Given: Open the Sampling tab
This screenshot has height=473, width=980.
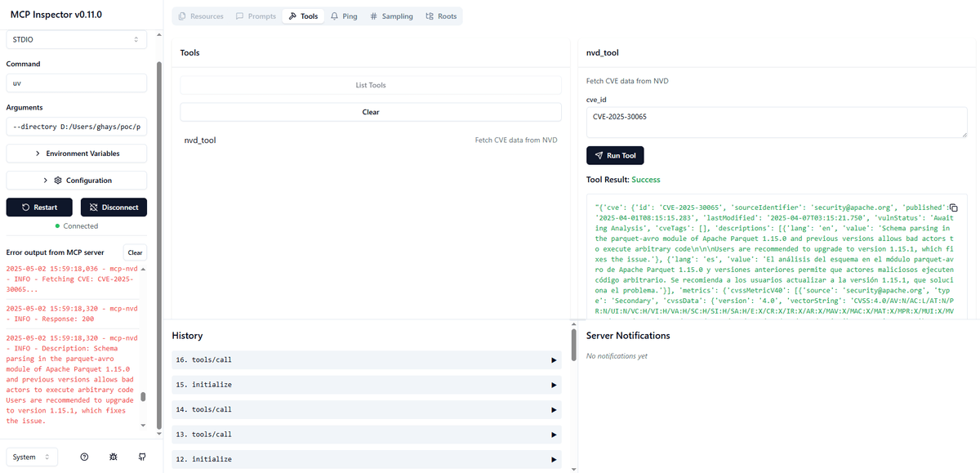Looking at the screenshot, I should (x=391, y=16).
